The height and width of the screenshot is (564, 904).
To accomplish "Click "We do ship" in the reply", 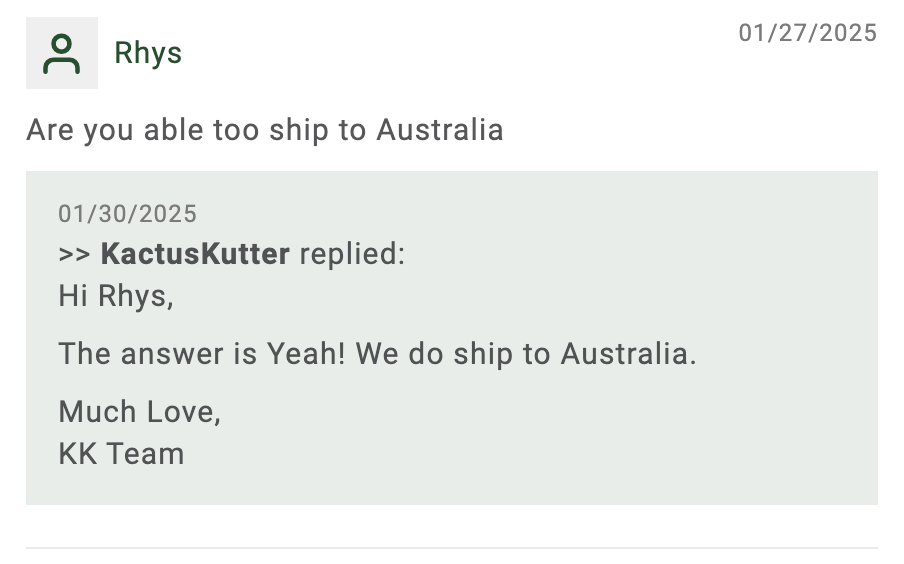I will click(434, 354).
